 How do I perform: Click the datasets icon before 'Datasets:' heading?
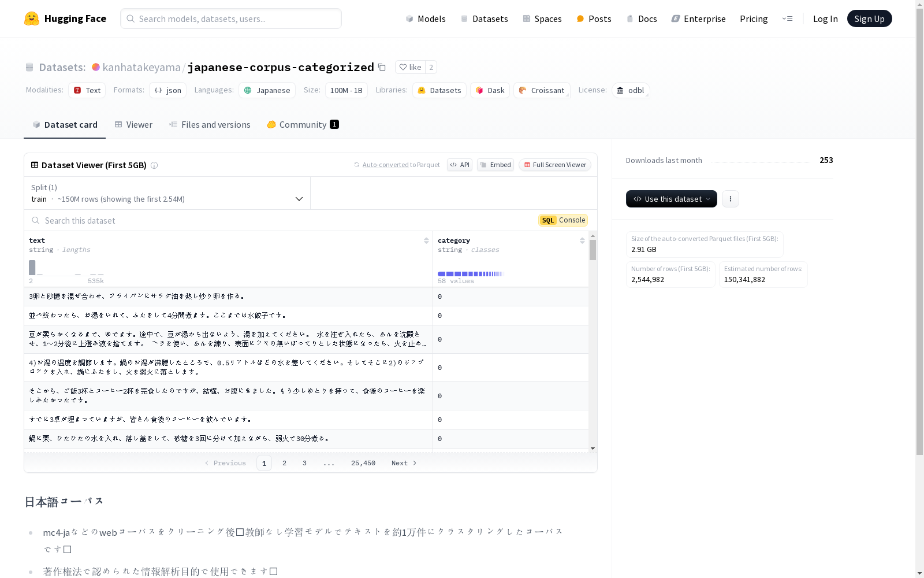point(29,67)
